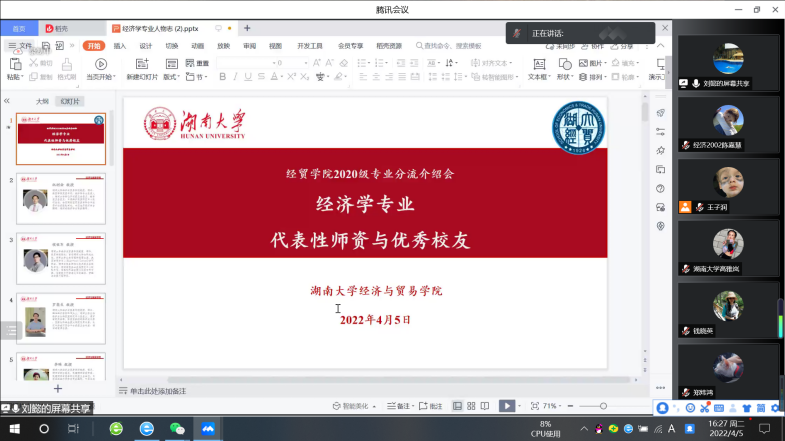Open the font size dropdown
This screenshot has width=785, height=441.
click(x=306, y=63)
